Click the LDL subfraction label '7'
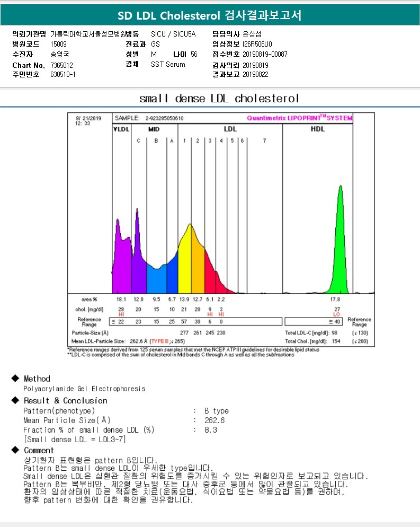420x527 pixels. click(265, 140)
